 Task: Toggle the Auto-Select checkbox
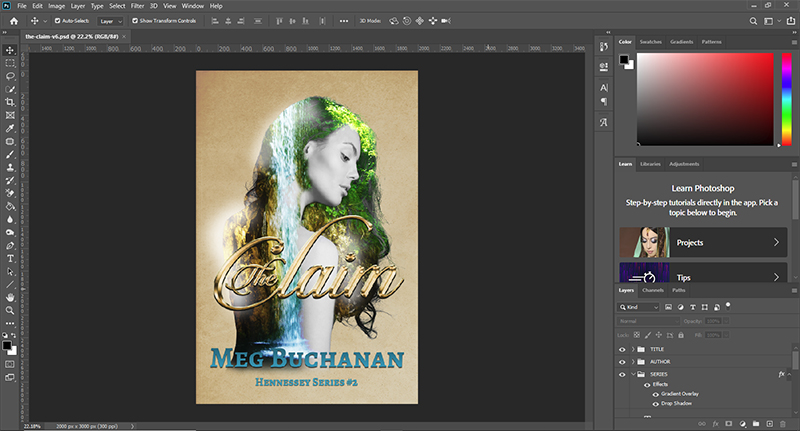56,20
